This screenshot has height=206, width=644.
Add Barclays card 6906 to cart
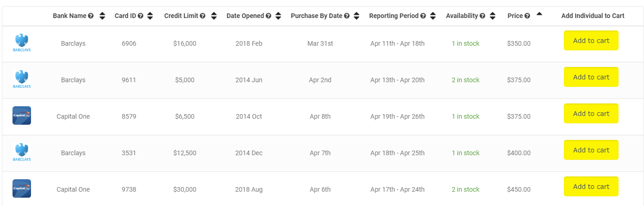(x=591, y=41)
